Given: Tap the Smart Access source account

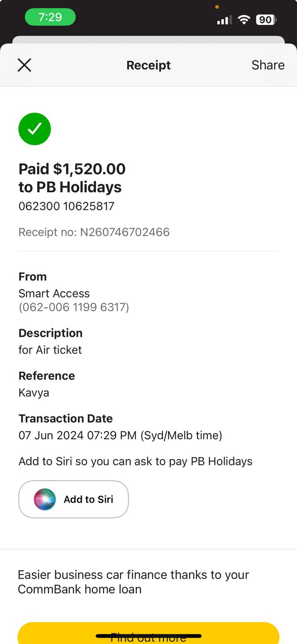Looking at the screenshot, I should pyautogui.click(x=54, y=294).
